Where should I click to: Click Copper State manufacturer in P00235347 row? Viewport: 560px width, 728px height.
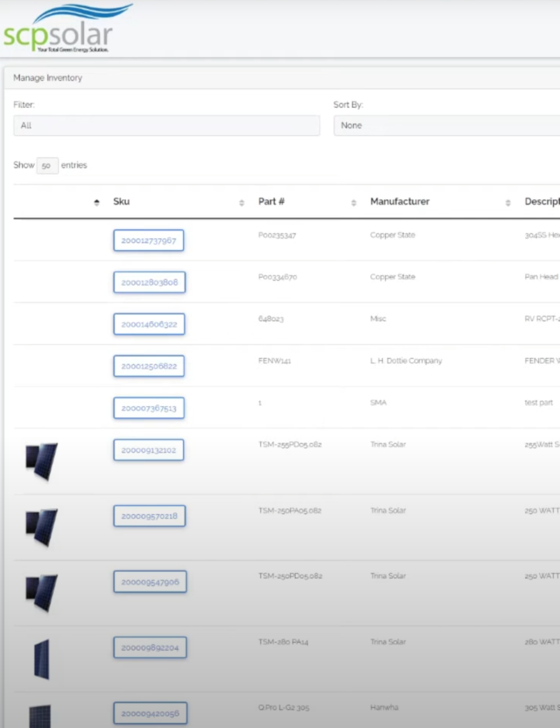393,235
